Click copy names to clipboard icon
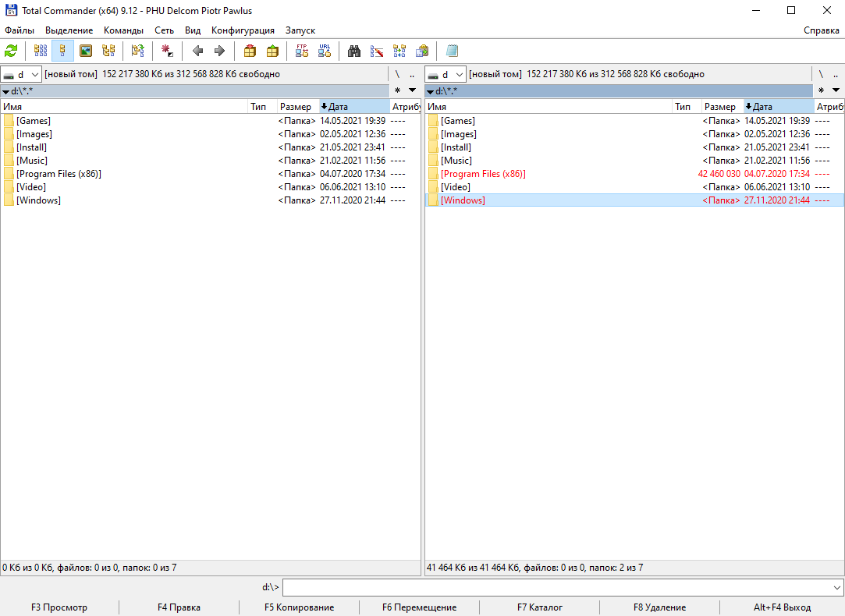Image resolution: width=845 pixels, height=616 pixels. 422,51
